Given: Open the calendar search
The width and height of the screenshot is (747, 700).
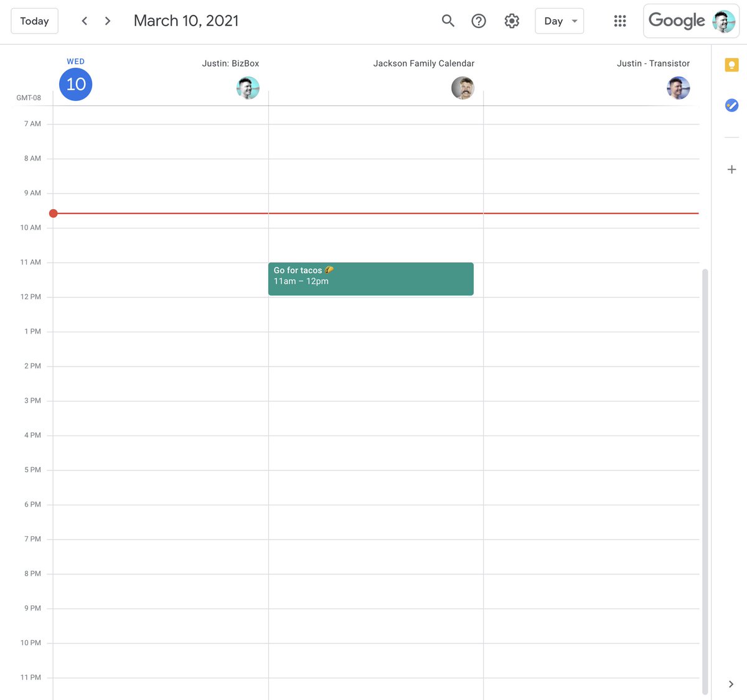Looking at the screenshot, I should 448,21.
